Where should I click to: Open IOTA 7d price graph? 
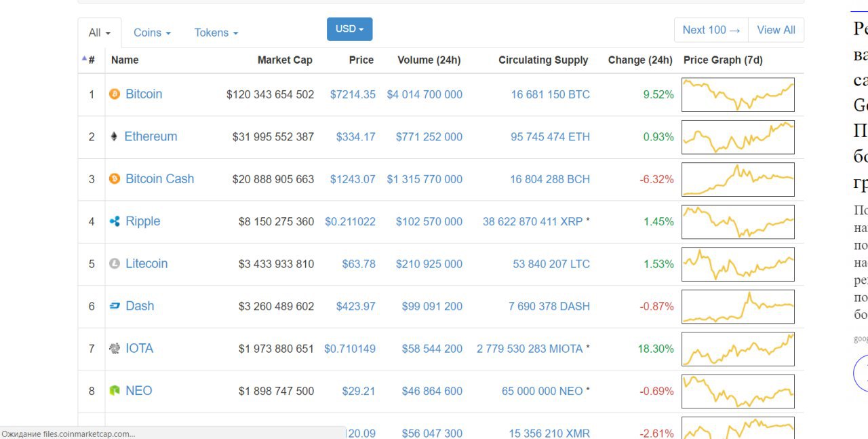tap(738, 349)
